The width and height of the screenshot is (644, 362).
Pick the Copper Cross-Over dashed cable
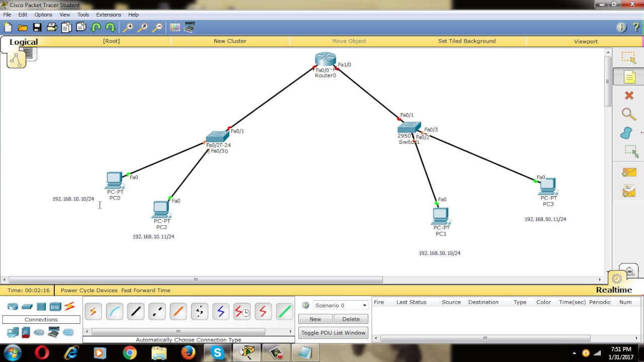click(x=157, y=312)
